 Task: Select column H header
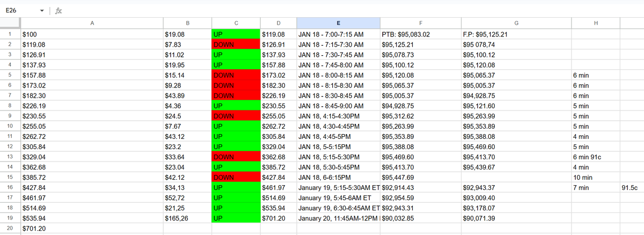(596, 23)
